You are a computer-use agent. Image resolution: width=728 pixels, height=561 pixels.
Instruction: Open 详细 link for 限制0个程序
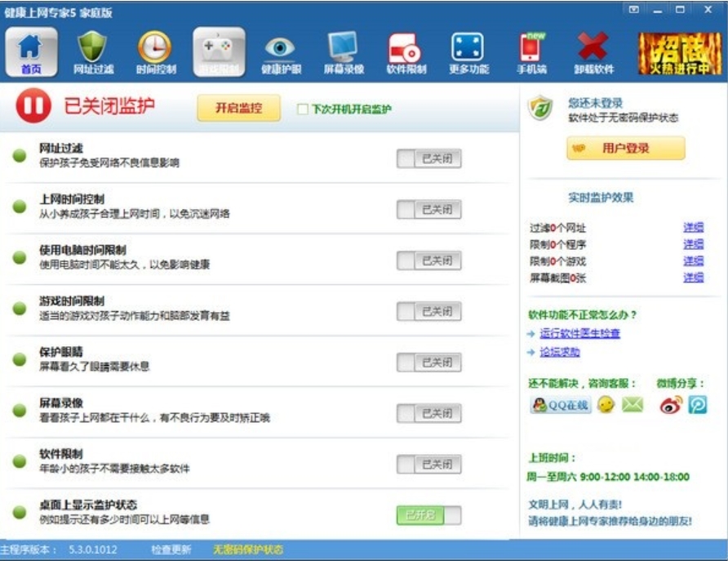(x=693, y=244)
